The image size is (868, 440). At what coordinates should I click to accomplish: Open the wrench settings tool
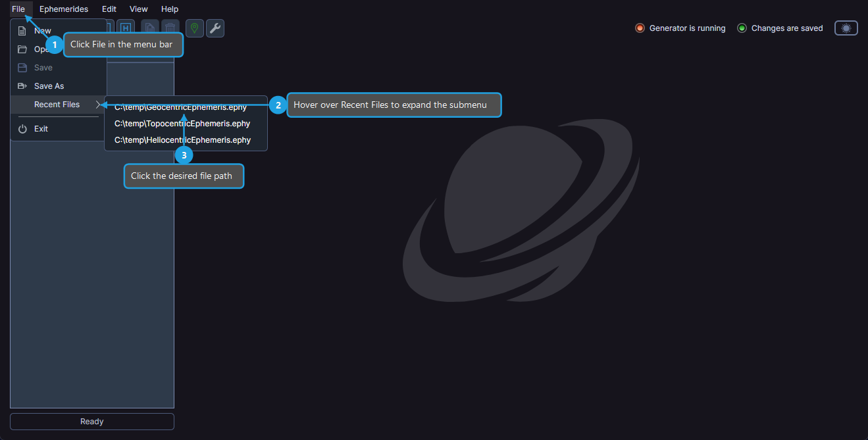pyautogui.click(x=215, y=28)
